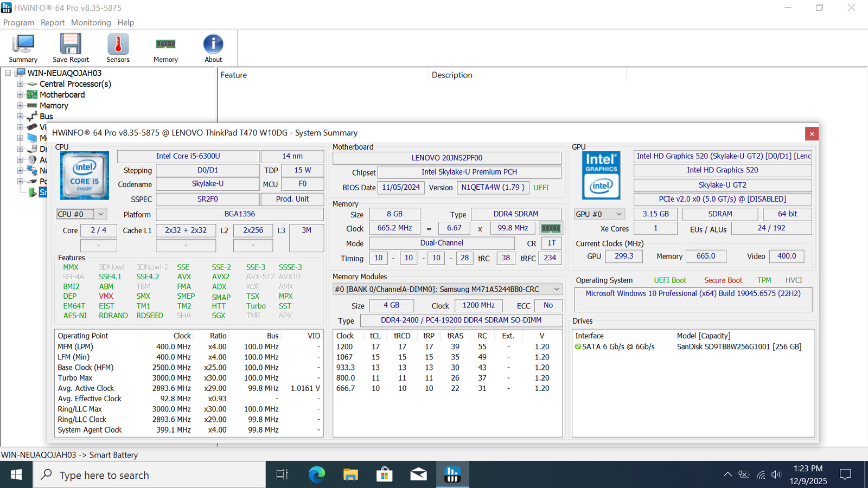Open the notification center icon
Image resolution: width=868 pixels, height=488 pixels.
pyautogui.click(x=845, y=475)
